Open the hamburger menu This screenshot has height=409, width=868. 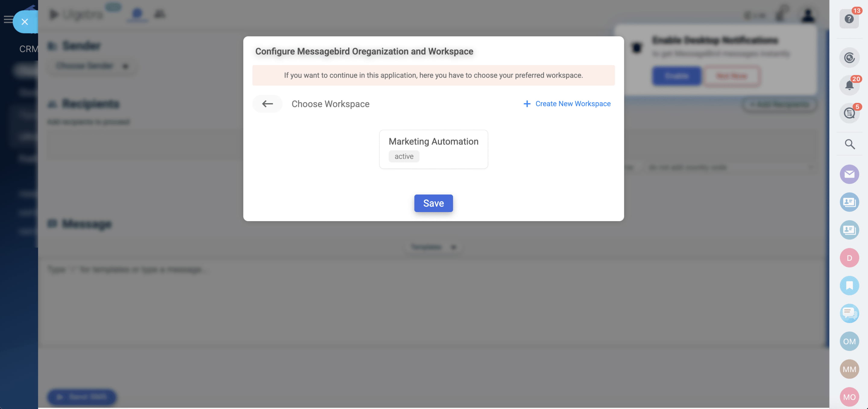point(8,19)
